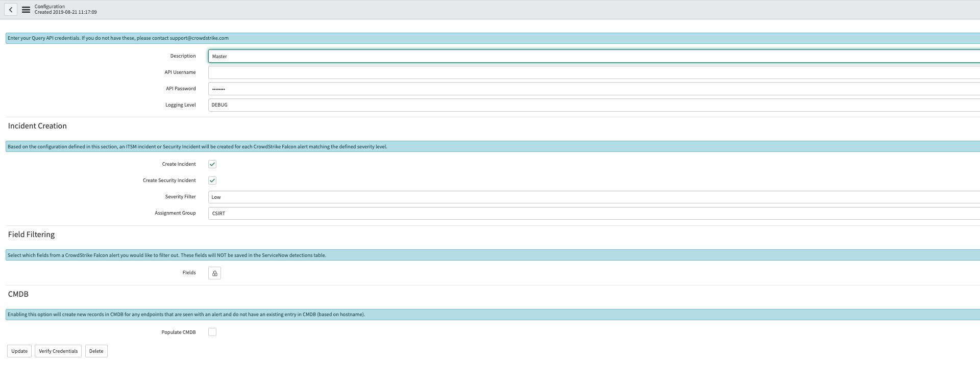980x388 pixels.
Task: Click the Configuration title text
Action: (x=50, y=7)
